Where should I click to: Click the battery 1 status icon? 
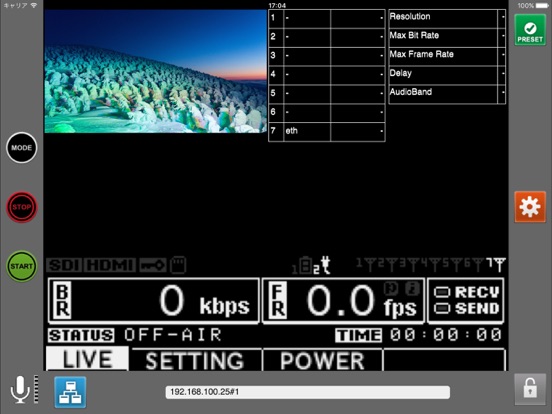click(x=302, y=266)
